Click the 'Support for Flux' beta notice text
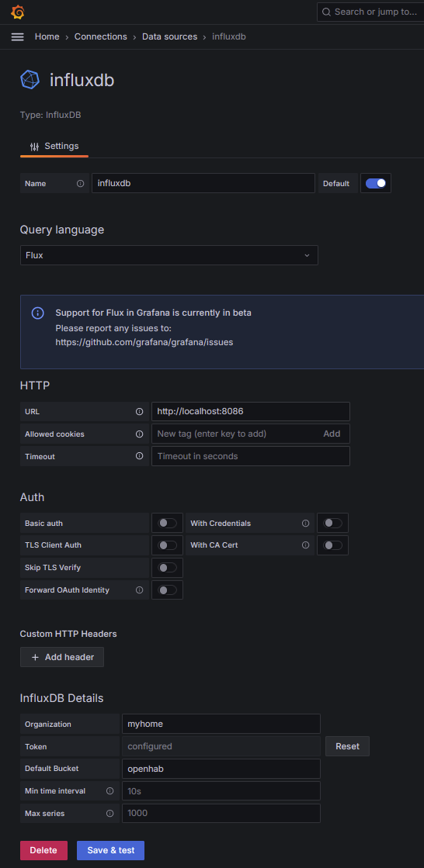424x868 pixels. [154, 313]
